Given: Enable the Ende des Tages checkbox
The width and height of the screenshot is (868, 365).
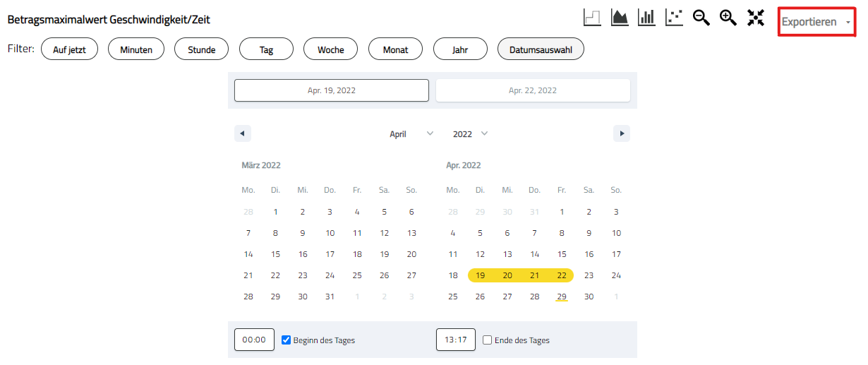Looking at the screenshot, I should click(x=487, y=340).
